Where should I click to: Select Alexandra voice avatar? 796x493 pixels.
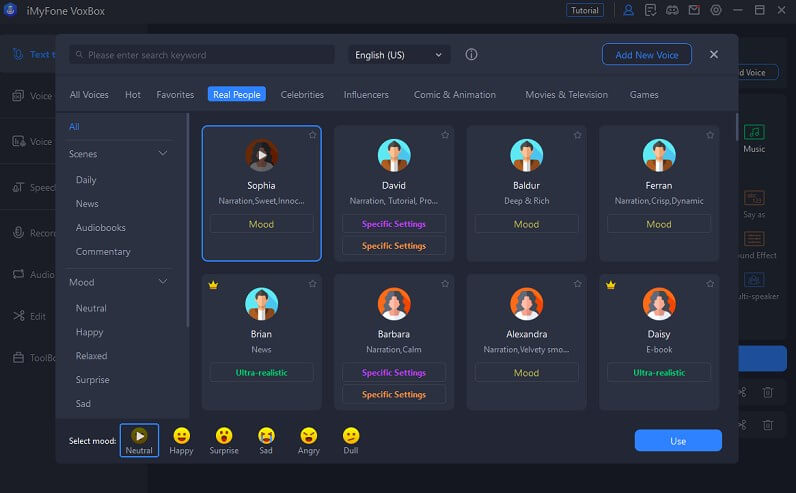526,304
